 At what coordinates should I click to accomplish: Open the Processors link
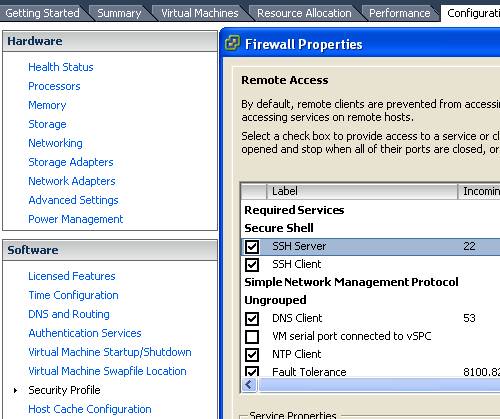[54, 86]
